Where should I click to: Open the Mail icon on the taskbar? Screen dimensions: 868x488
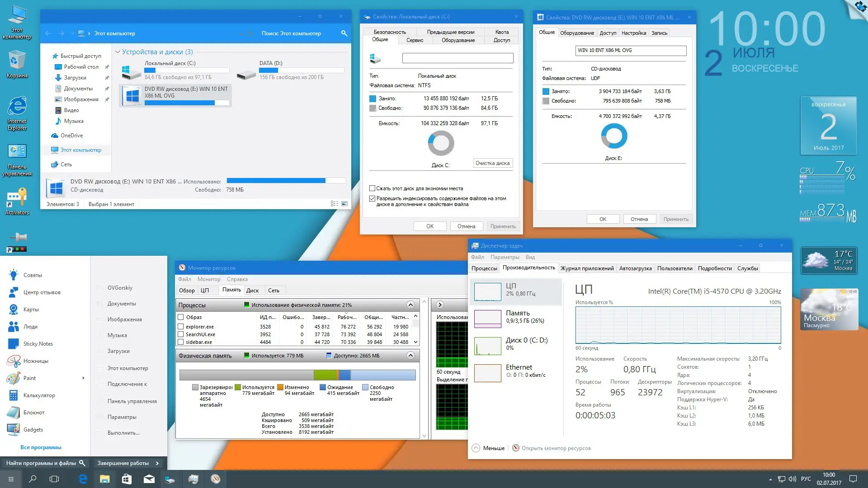tap(149, 479)
